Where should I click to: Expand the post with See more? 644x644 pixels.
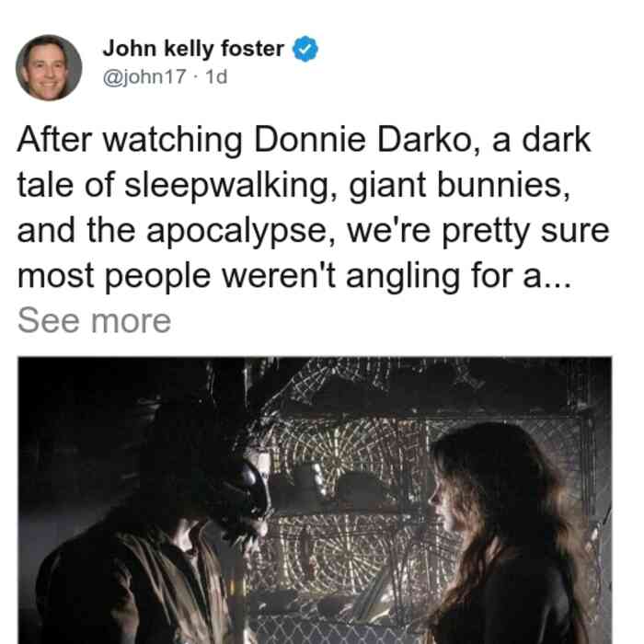pyautogui.click(x=94, y=321)
